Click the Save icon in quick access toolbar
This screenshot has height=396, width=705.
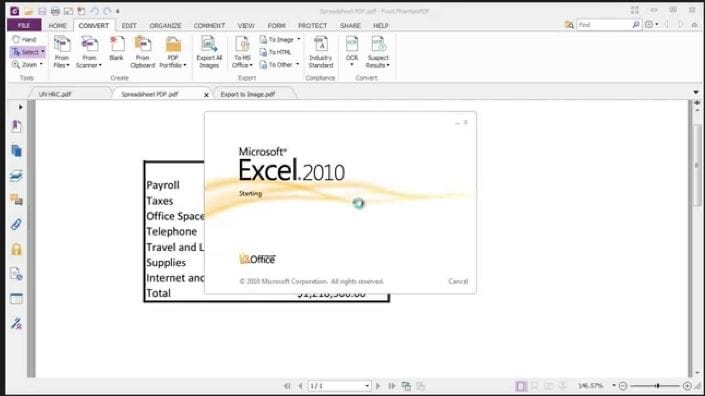[42, 11]
